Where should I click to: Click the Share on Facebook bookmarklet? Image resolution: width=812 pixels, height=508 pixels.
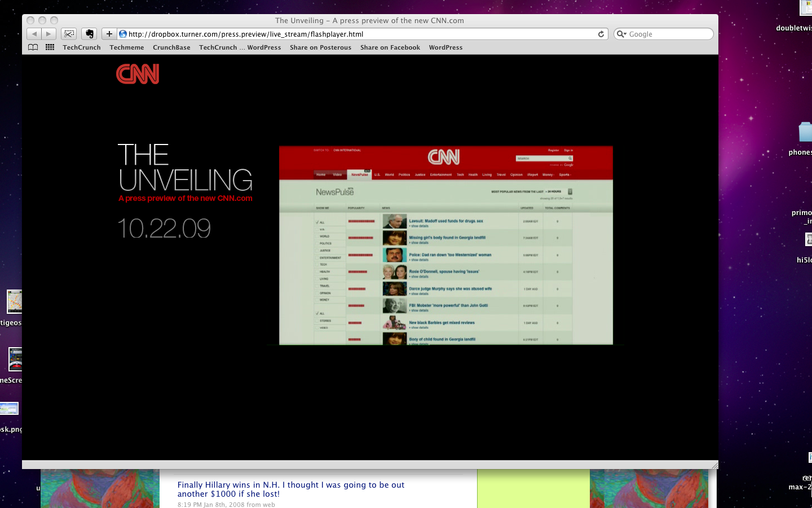(390, 47)
